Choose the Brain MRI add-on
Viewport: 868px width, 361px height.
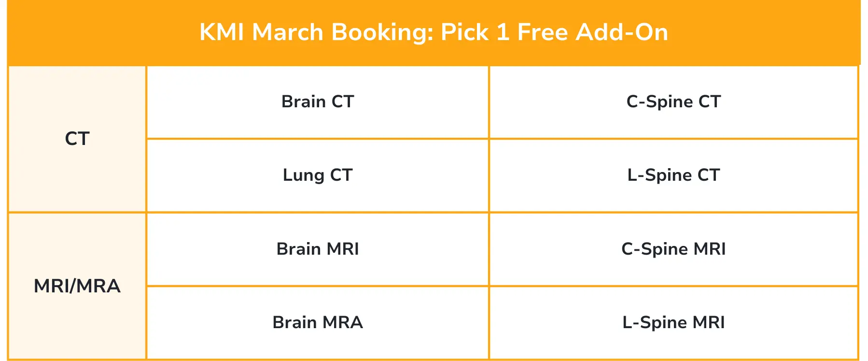tap(318, 249)
